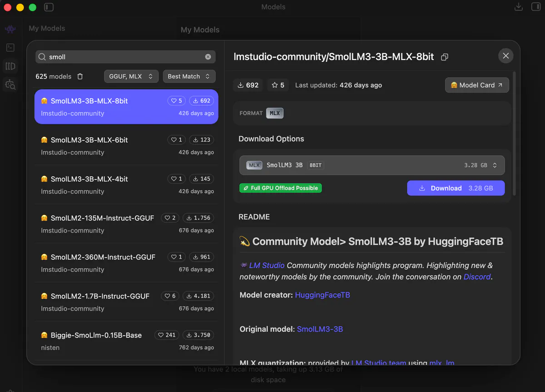Open the Model Card link button
Viewport: 545px width, 392px height.
pyautogui.click(x=477, y=85)
